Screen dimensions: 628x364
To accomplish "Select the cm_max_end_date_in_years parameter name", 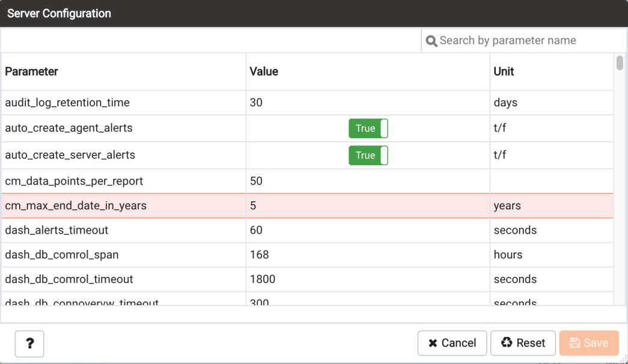I will (x=76, y=205).
